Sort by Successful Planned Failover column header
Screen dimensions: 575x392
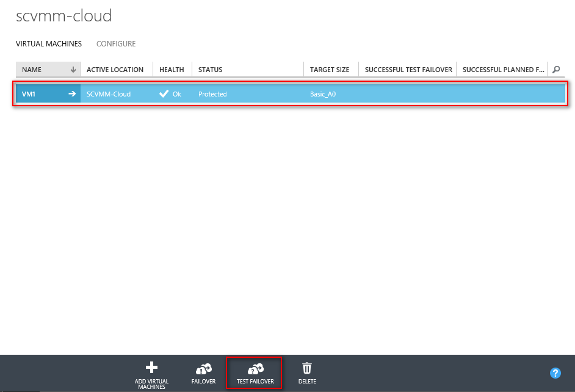pyautogui.click(x=502, y=70)
